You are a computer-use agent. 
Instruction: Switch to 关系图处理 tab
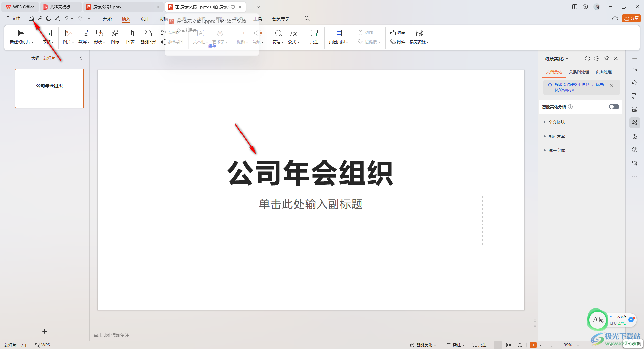pos(579,72)
